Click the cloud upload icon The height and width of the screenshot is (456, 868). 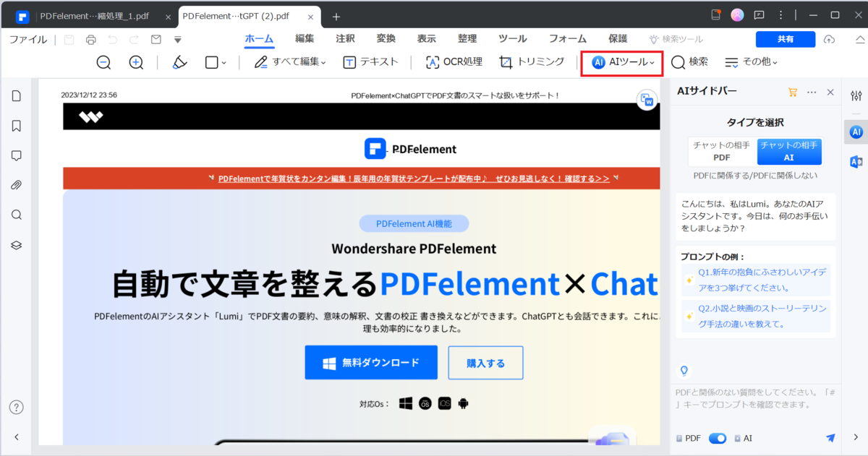point(829,39)
